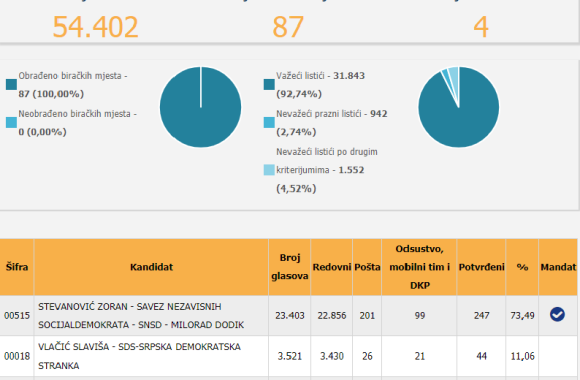Screen dimensions: 580x380
Task: Select the candidate 'STEVANOVIĆ ZORAN - SAVEZ NEZAVISNIH SOCIJALDEMOKRATA' row text
Action: point(141,316)
